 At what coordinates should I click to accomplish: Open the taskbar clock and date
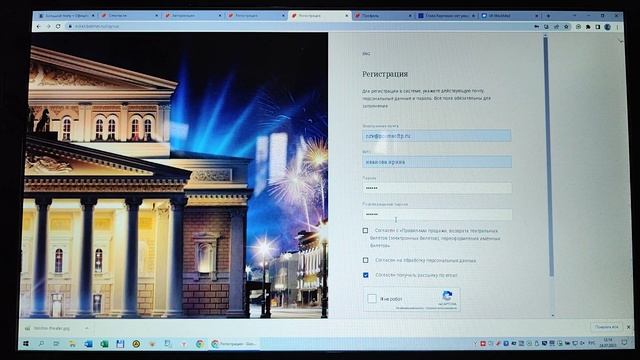607,343
